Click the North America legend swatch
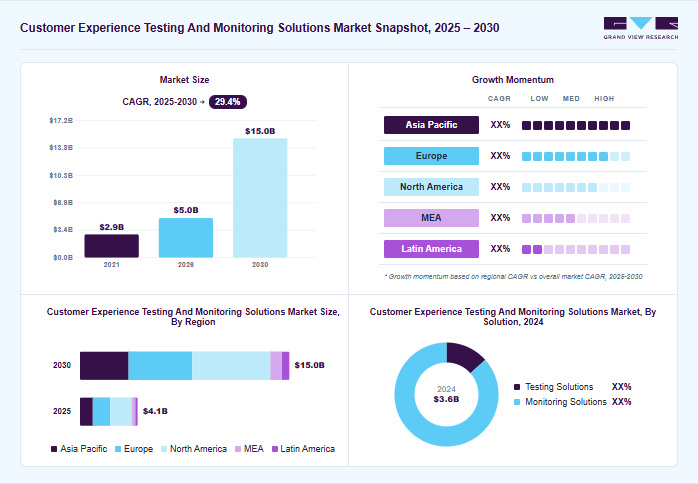 coord(164,449)
